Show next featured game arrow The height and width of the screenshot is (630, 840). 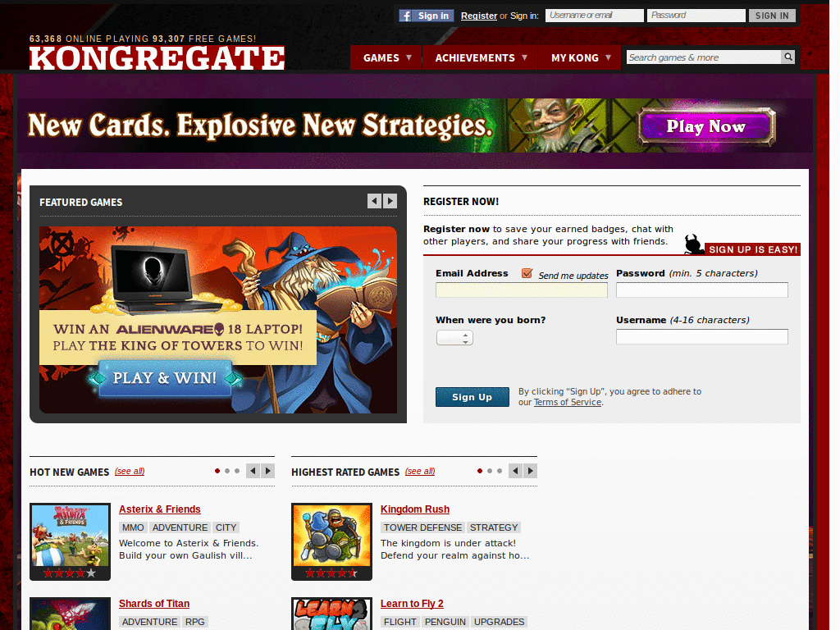pos(390,201)
